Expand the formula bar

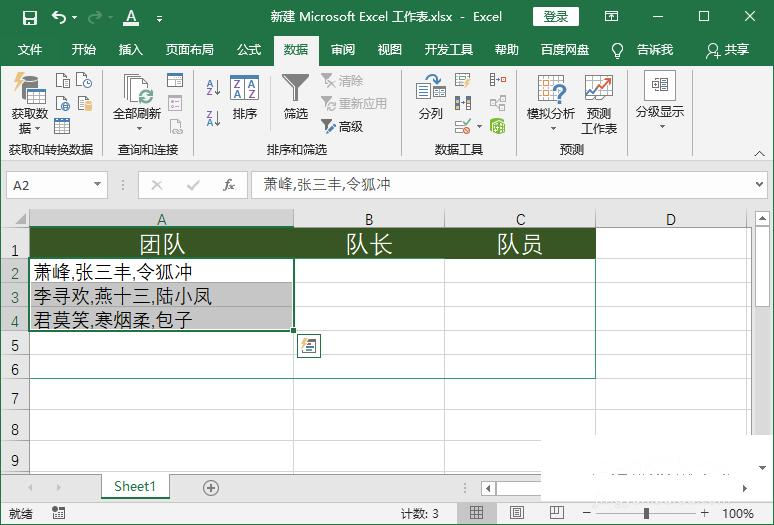[759, 185]
